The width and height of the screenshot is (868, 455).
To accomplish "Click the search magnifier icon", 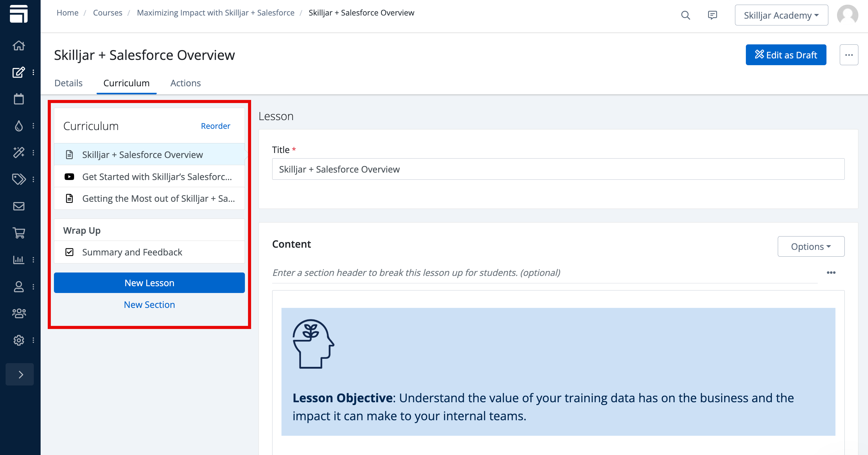I will (x=685, y=15).
